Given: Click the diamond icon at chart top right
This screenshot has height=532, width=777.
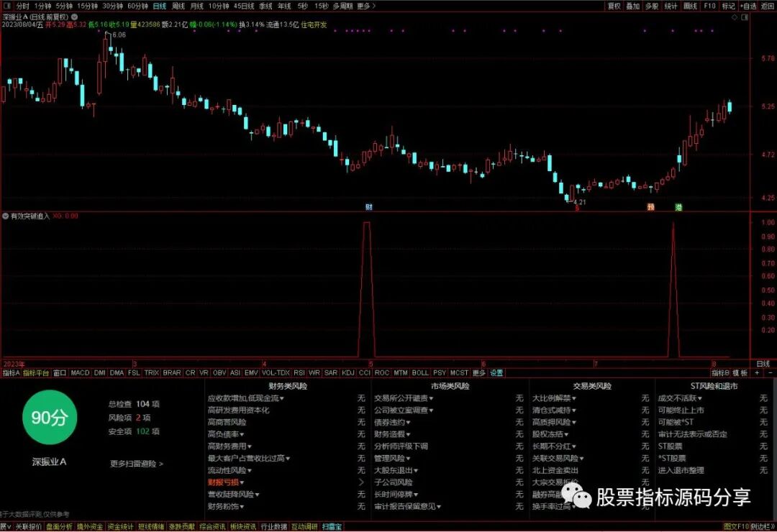Looking at the screenshot, I should tap(735, 17).
